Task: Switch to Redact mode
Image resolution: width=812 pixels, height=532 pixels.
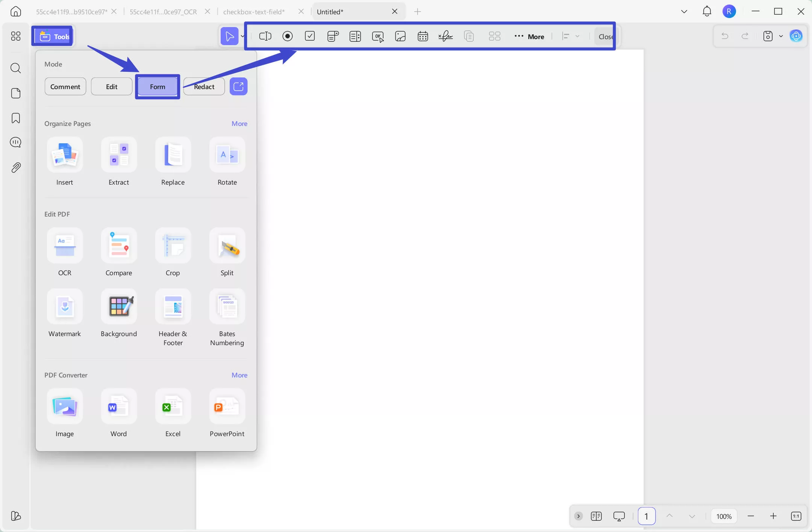Action: click(x=203, y=86)
